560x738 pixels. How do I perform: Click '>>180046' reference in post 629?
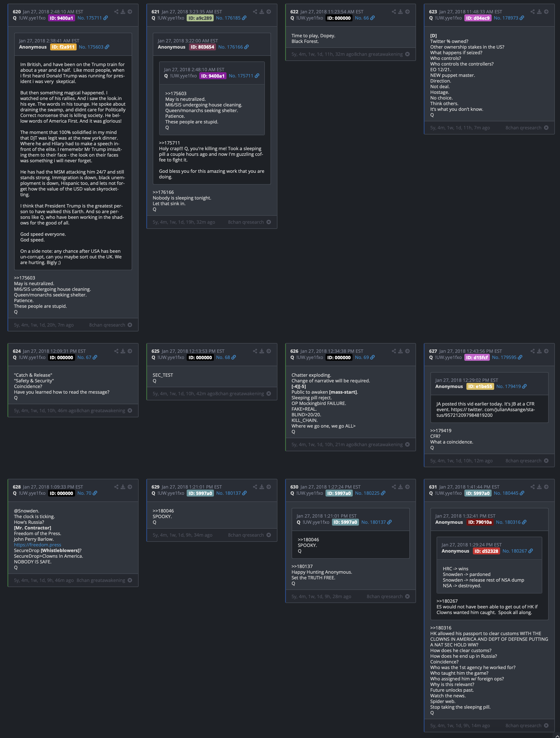click(x=163, y=511)
